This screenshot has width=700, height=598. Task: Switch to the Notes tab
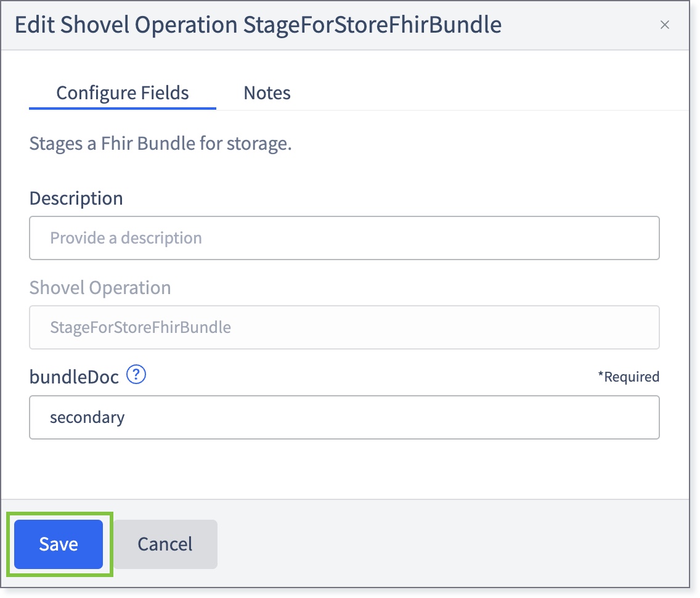267,93
